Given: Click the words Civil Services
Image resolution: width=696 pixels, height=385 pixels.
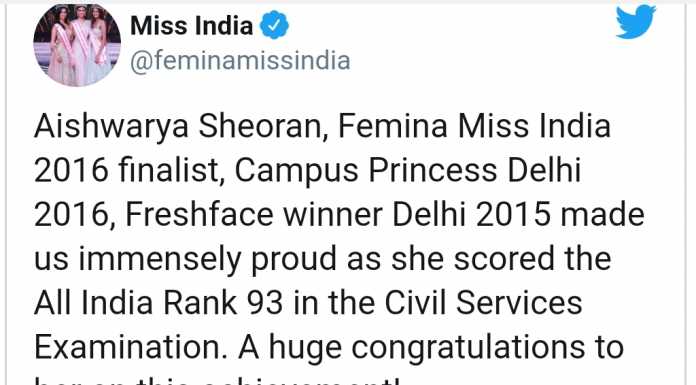Looking at the screenshot, I should click(483, 303).
